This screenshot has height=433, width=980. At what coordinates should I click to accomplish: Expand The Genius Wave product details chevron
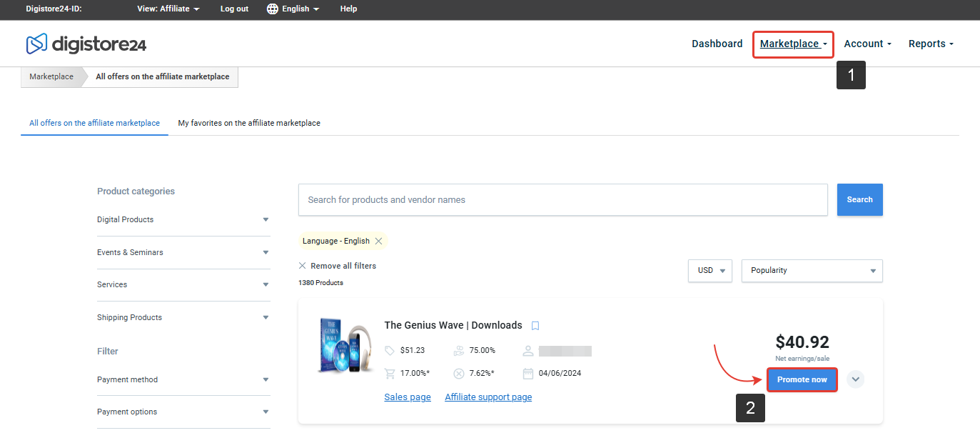855,379
